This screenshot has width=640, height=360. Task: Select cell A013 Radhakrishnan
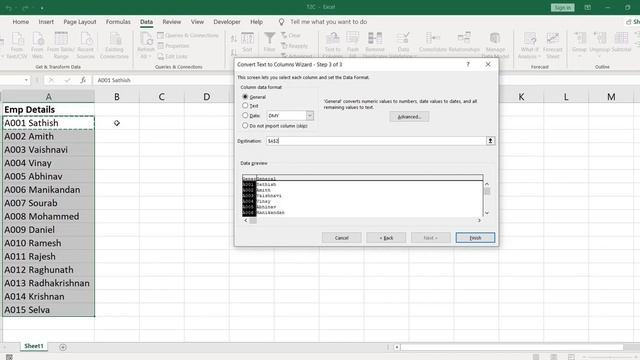point(48,283)
